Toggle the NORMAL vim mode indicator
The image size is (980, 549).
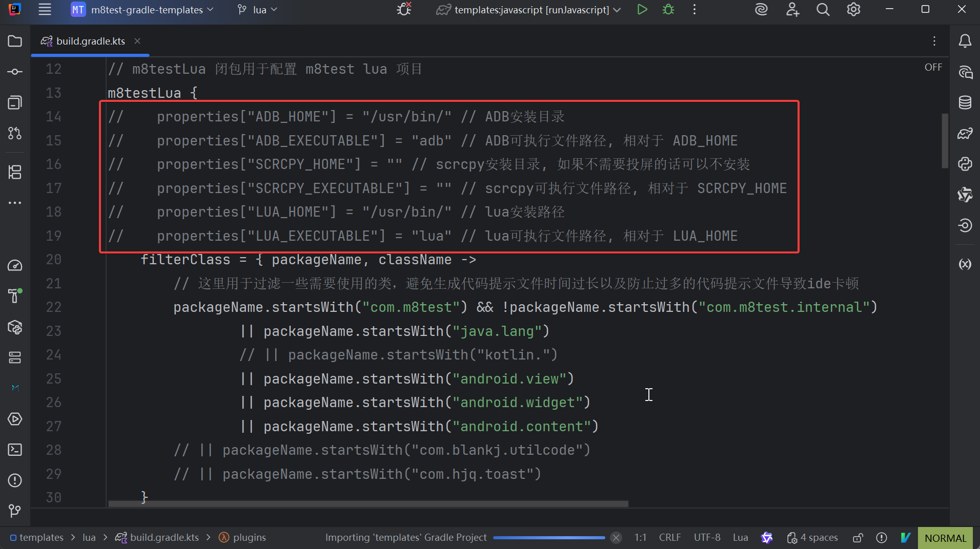(x=945, y=538)
